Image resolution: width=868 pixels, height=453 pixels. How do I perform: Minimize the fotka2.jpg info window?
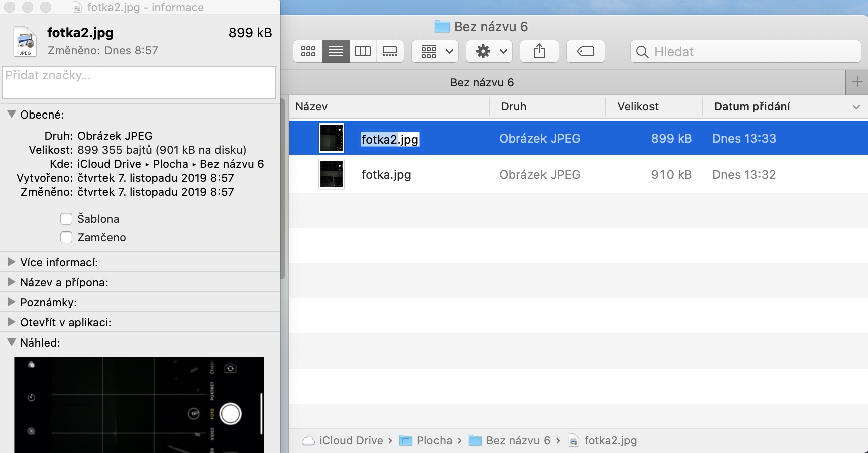(x=28, y=7)
